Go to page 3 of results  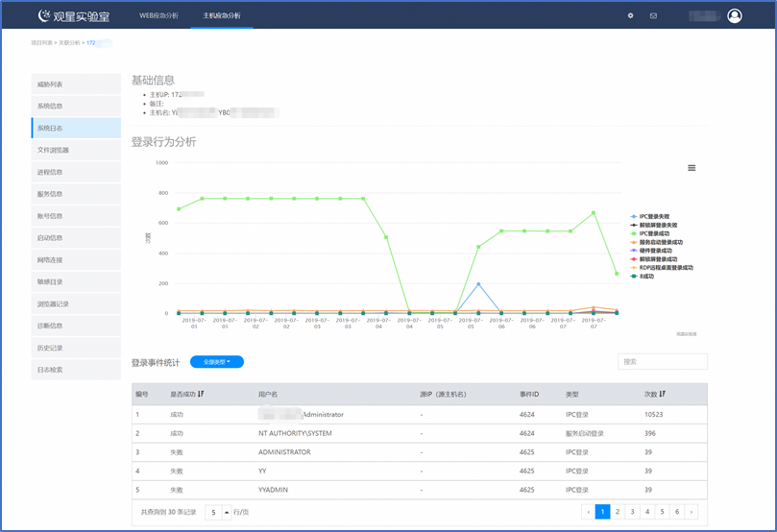(x=632, y=512)
